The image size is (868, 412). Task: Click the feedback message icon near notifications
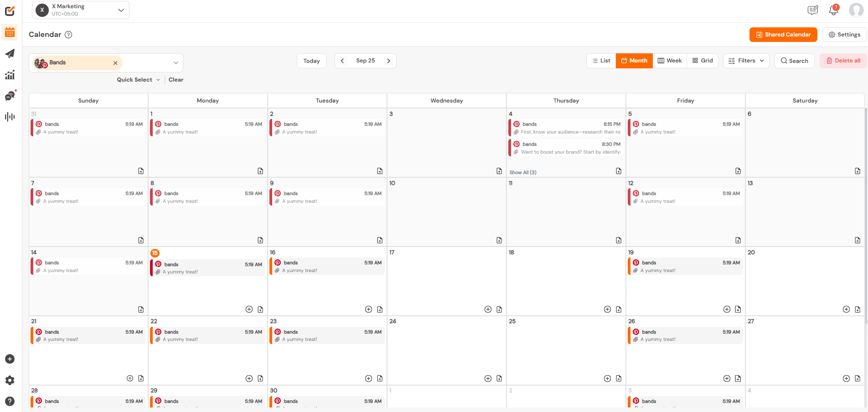point(813,10)
